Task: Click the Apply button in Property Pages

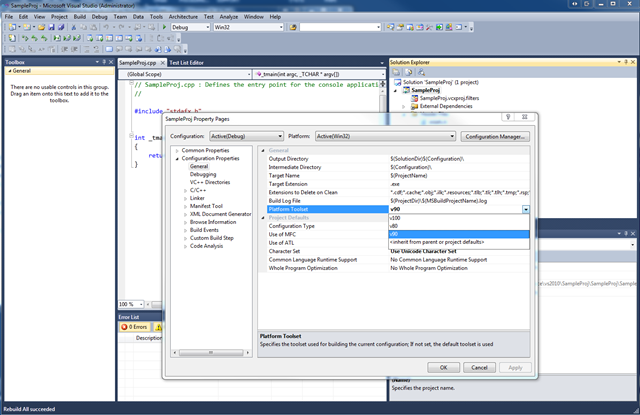Action: coord(515,368)
